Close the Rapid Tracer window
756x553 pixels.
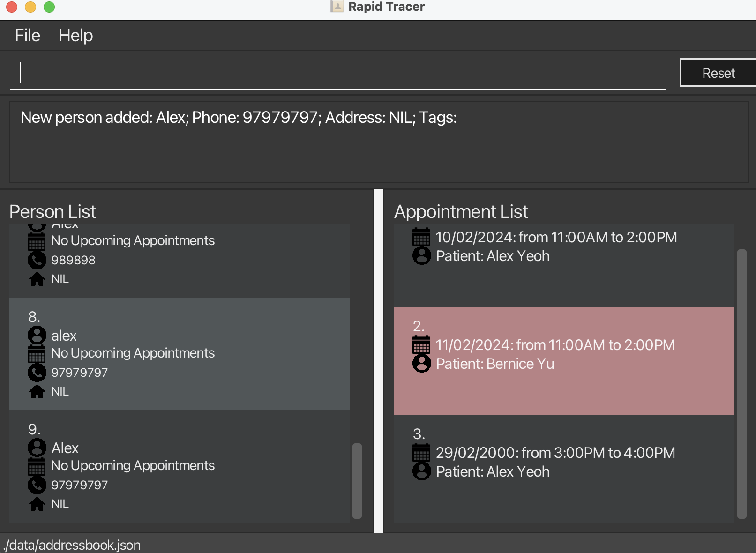[12, 7]
